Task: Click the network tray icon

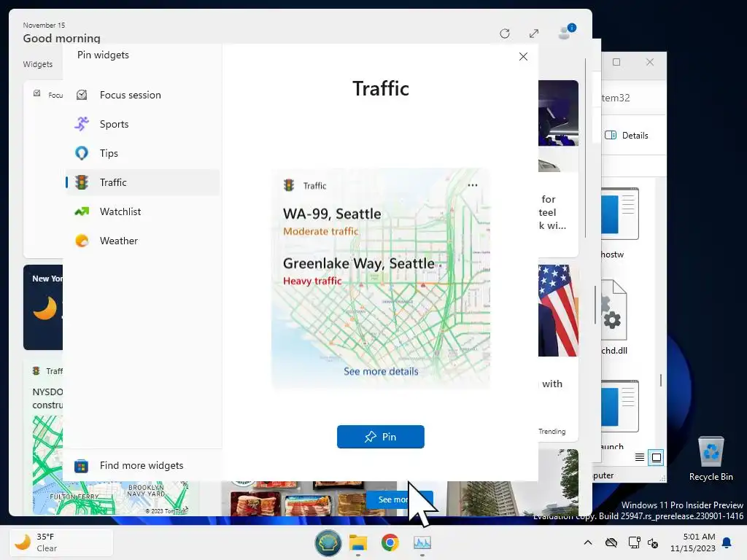Action: click(x=634, y=542)
